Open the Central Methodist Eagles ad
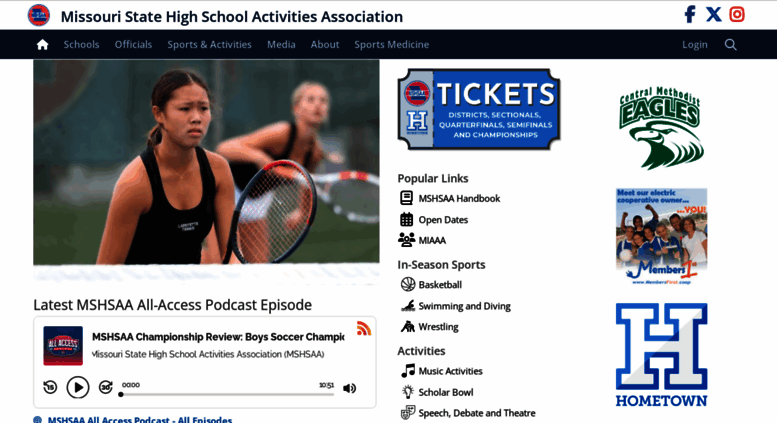The width and height of the screenshot is (777, 423). pyautogui.click(x=661, y=127)
